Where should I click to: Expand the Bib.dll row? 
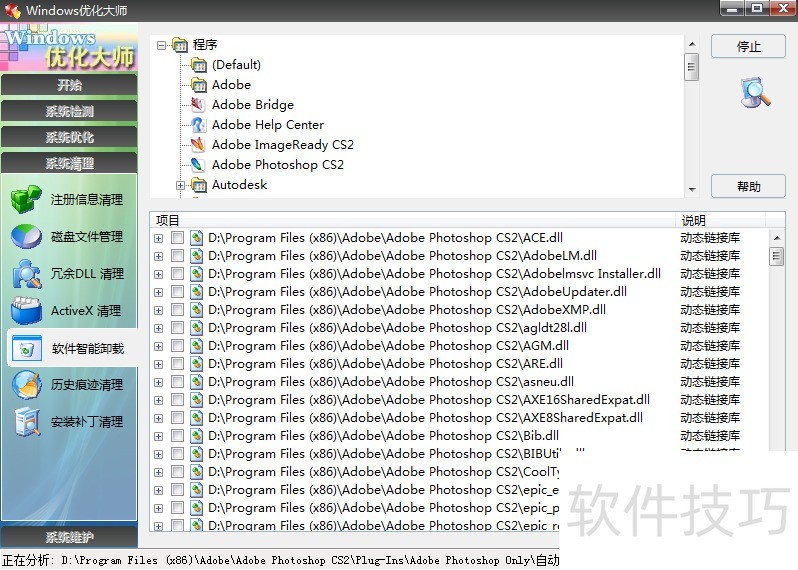click(x=158, y=437)
